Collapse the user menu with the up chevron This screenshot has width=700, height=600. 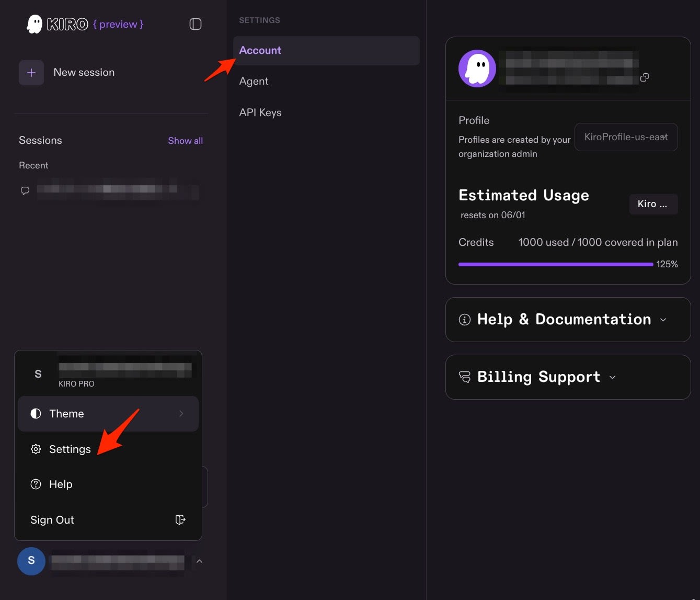(x=199, y=561)
